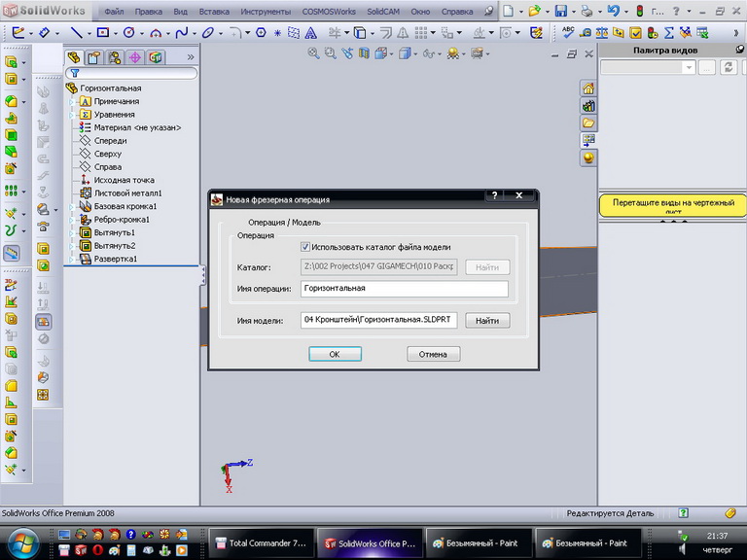Open the Вставка menu
Screen dimensions: 747x560
point(214,12)
